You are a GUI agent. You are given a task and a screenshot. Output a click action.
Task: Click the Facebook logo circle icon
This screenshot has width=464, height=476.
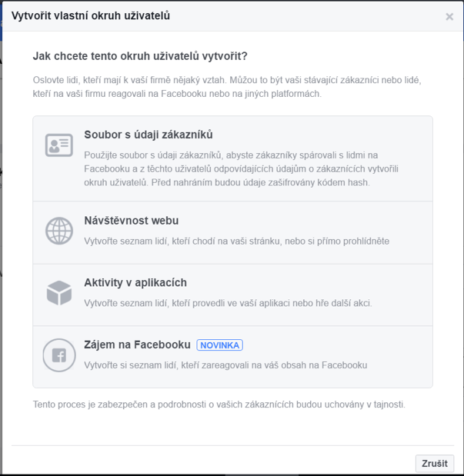(59, 355)
